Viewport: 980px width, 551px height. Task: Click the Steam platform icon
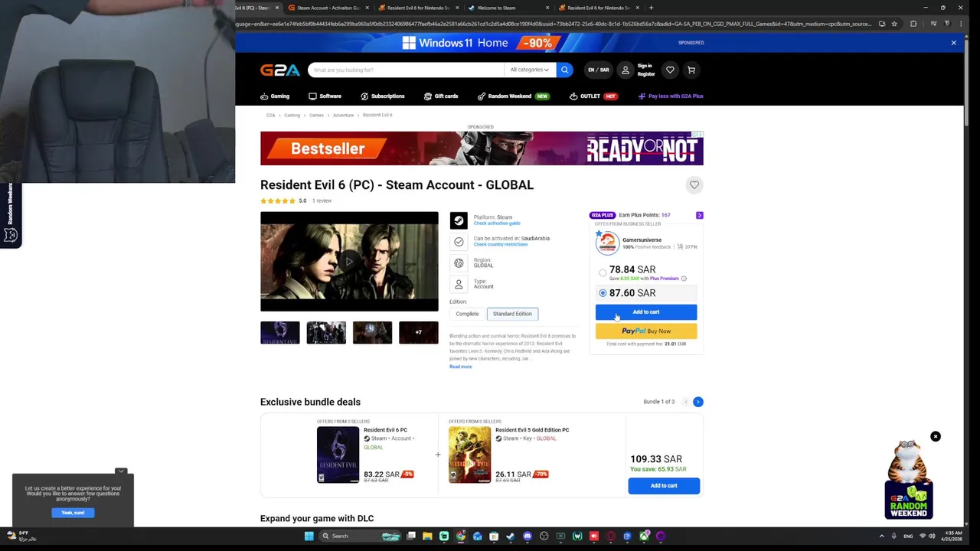click(x=459, y=220)
